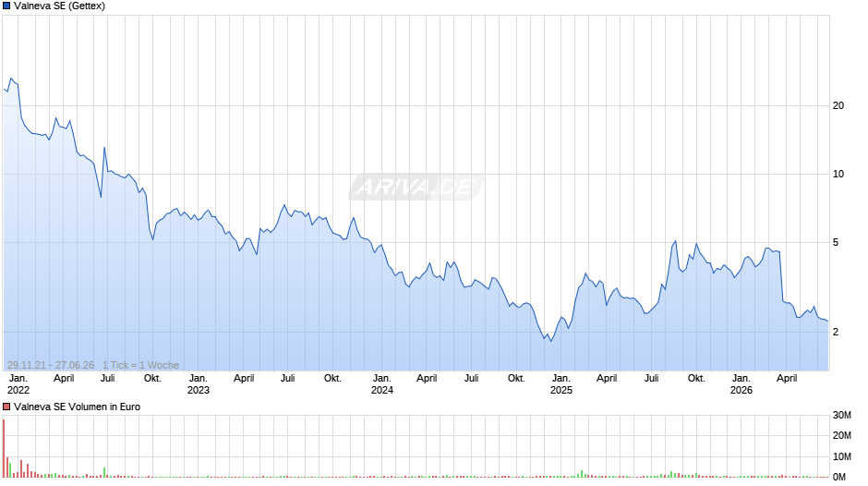Click the 'Valneva SE (Gettex)' chart title
The height and width of the screenshot is (486, 868).
pos(59,6)
